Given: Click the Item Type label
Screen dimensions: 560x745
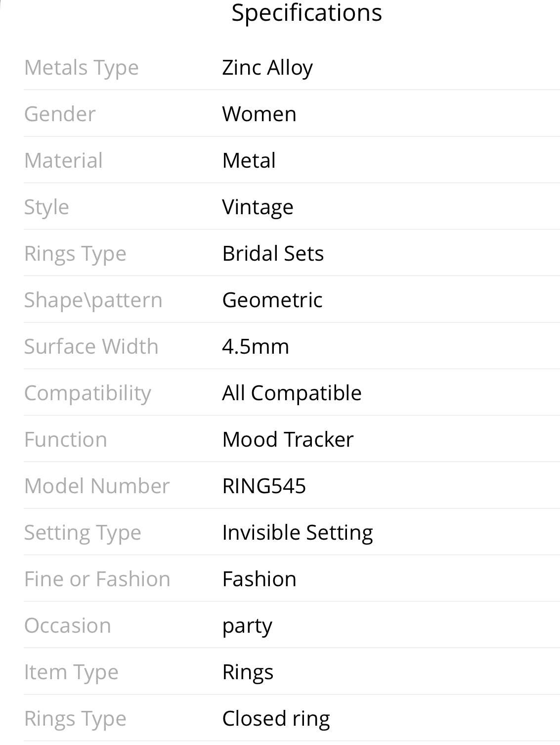Looking at the screenshot, I should point(71,672).
